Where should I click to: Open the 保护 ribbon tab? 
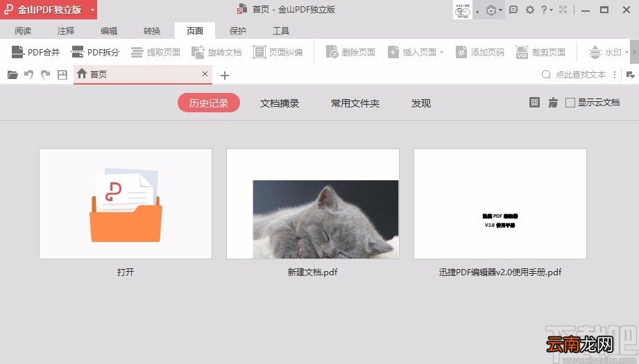(238, 31)
